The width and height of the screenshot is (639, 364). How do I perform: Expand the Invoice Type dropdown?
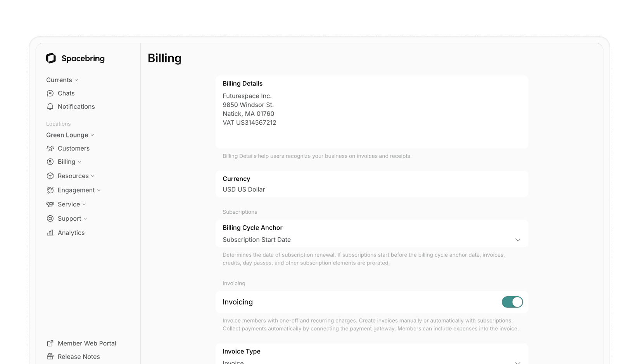click(x=518, y=362)
